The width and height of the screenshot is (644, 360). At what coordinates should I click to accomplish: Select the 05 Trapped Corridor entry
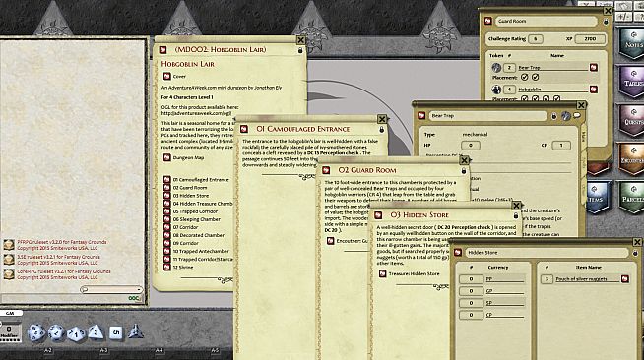pos(195,211)
